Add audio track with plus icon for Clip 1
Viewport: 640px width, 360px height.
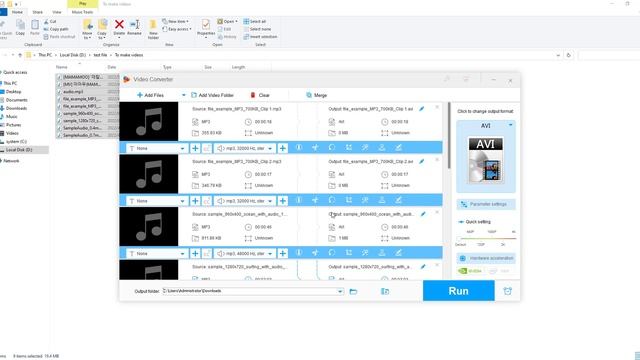point(282,148)
